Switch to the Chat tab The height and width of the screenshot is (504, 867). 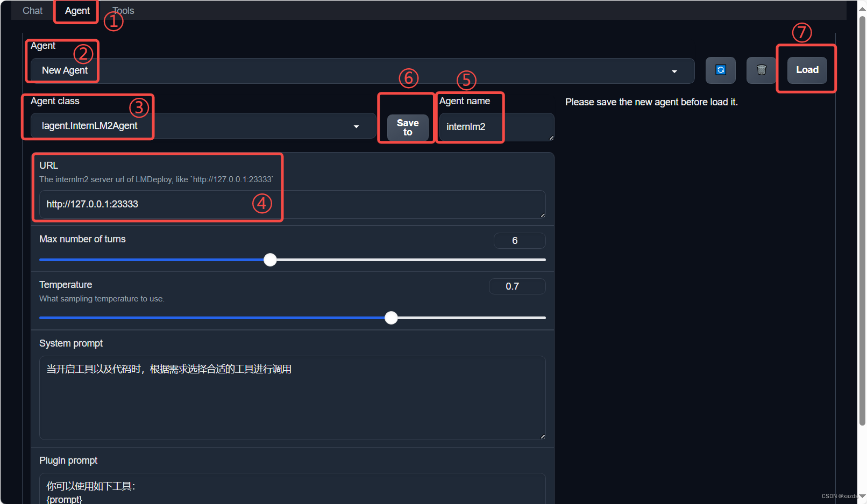32,11
